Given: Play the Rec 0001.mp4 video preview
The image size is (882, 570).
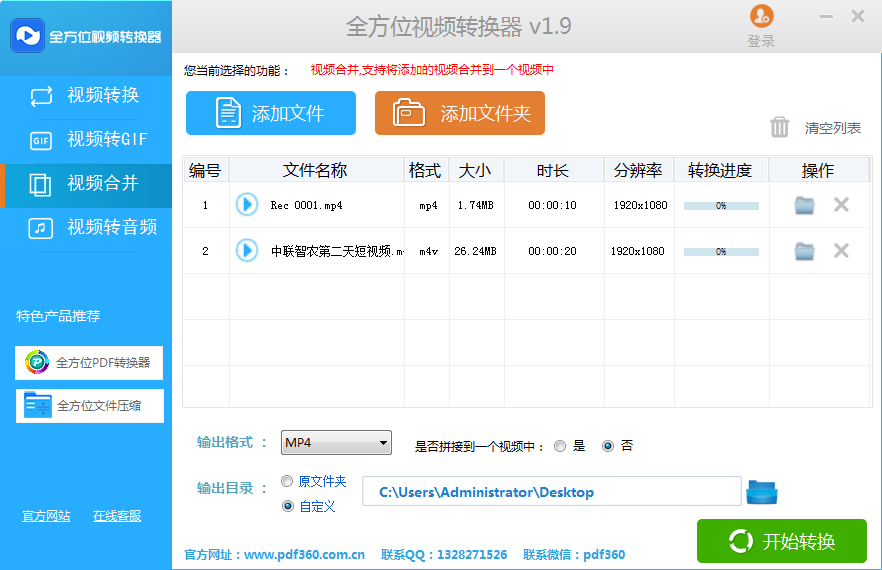Looking at the screenshot, I should click(x=246, y=205).
